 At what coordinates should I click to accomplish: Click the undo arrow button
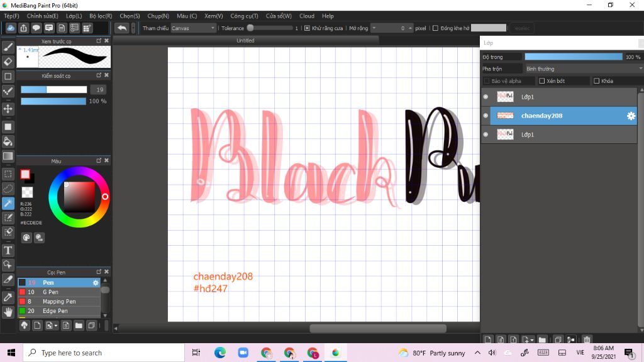coord(121,28)
